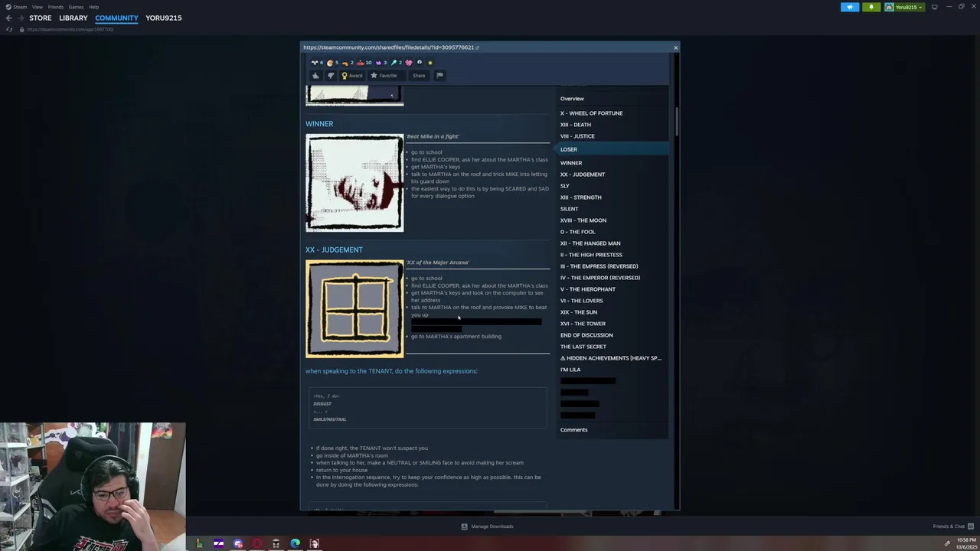Jump to HIDDEN ACHIEVEMENTS warning section
The image size is (980, 551).
(x=610, y=358)
